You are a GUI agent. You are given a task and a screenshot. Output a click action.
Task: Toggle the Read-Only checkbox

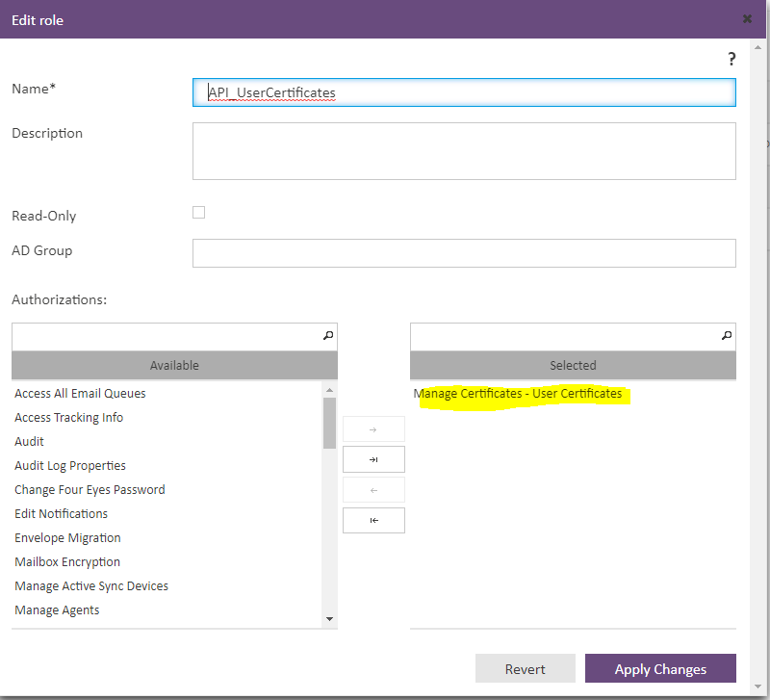198,212
